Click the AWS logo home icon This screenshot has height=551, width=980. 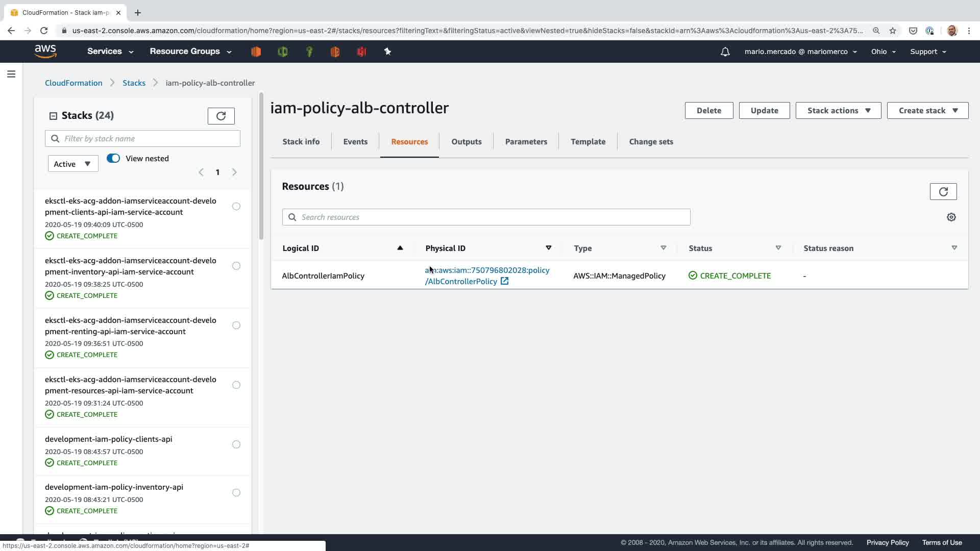pyautogui.click(x=45, y=51)
